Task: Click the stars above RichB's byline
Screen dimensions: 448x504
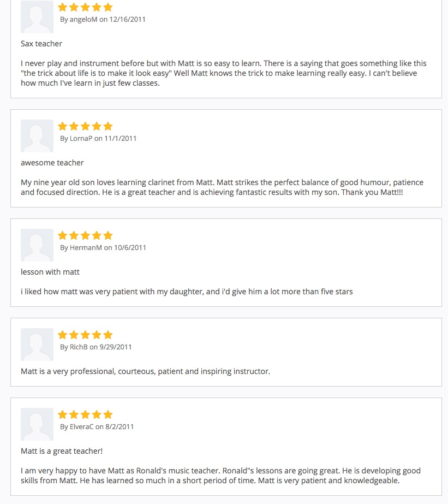Action: 85,335
